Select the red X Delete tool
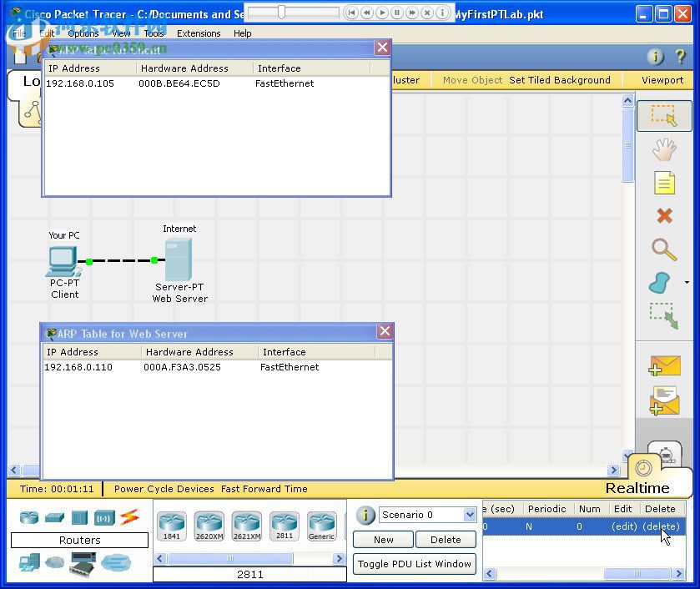The height and width of the screenshot is (589, 700). tap(663, 215)
